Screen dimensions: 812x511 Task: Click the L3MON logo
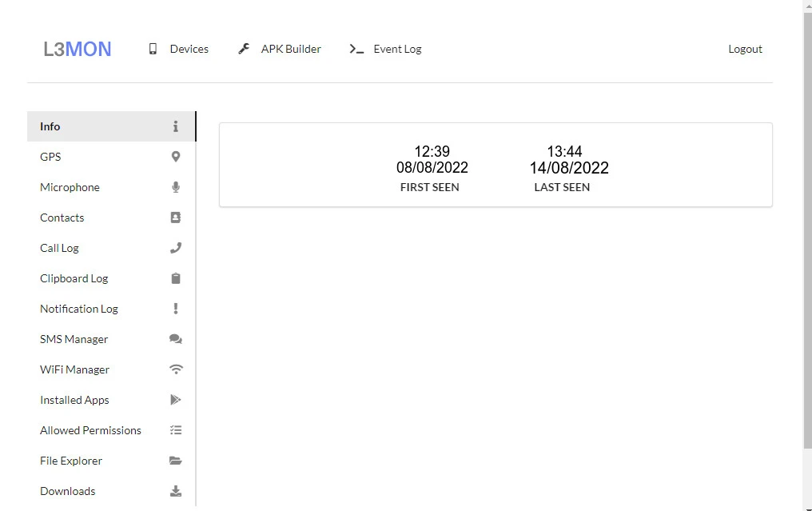click(78, 49)
